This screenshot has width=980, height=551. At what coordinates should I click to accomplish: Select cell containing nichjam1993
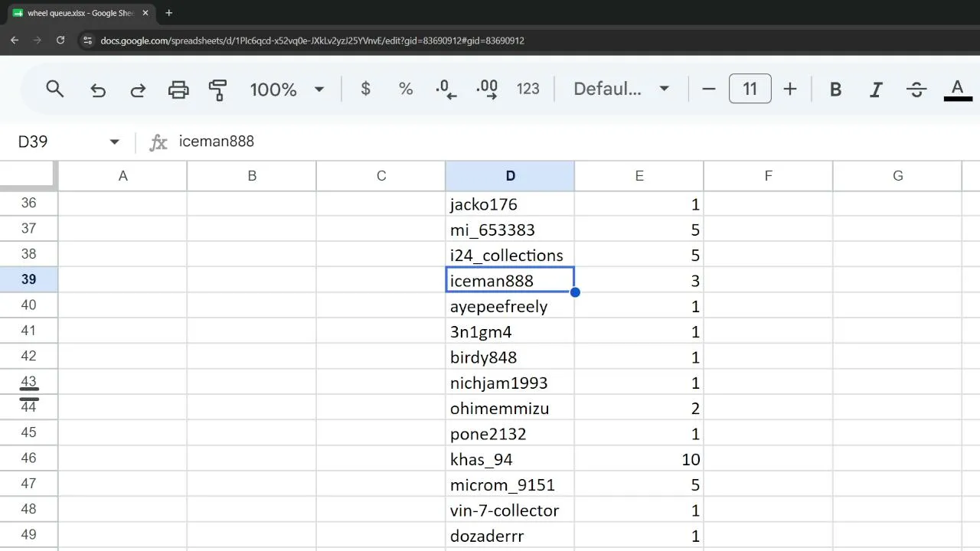point(510,383)
